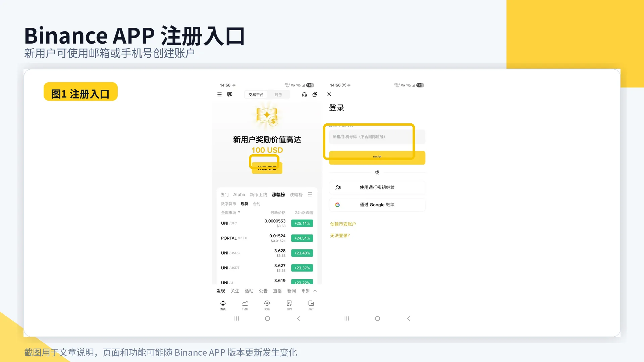Focus the 邮箱/手机号码 input field
644x362 pixels.
[x=377, y=137]
